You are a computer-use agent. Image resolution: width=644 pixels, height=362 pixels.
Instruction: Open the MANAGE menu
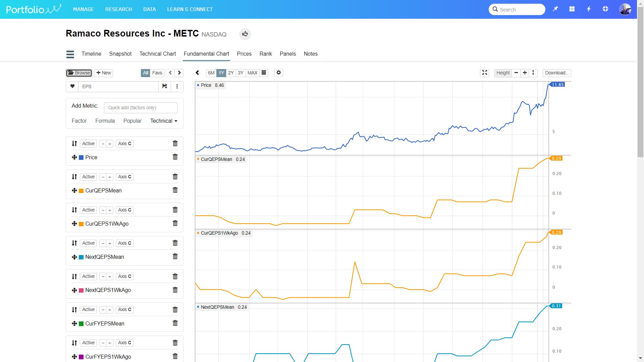coord(84,9)
